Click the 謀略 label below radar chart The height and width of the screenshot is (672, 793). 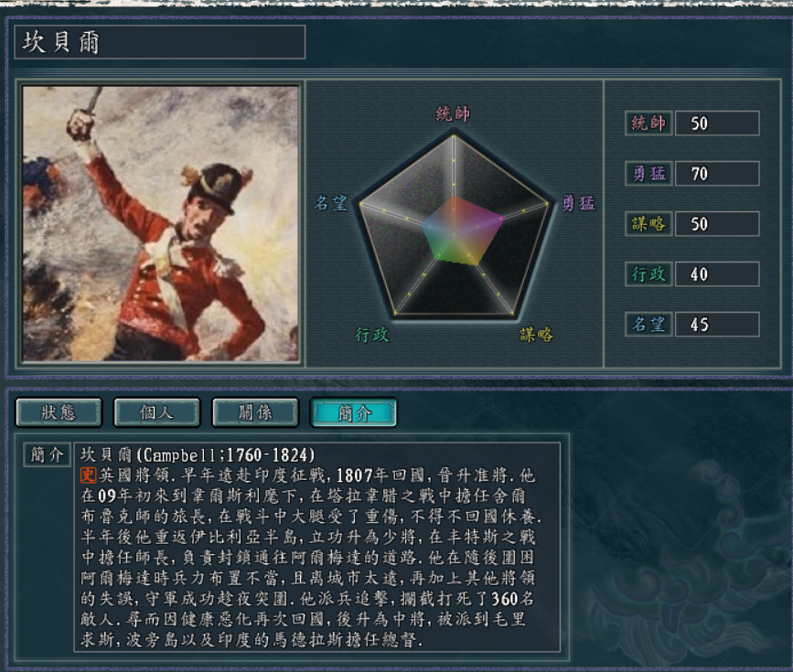537,335
